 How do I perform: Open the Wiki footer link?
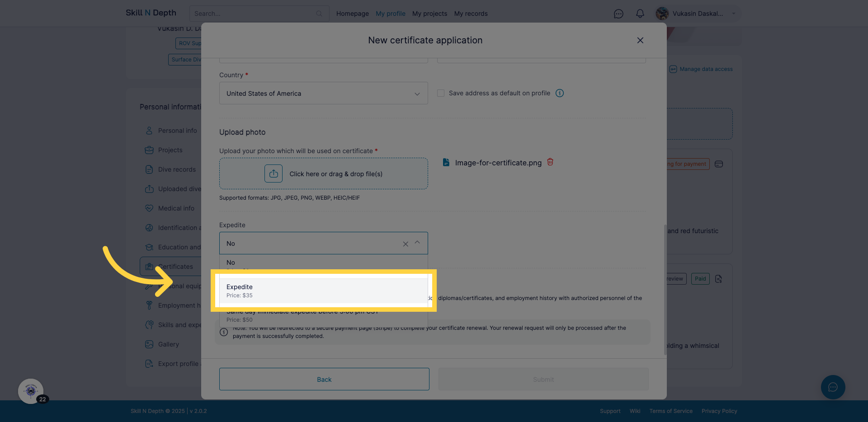coord(635,411)
